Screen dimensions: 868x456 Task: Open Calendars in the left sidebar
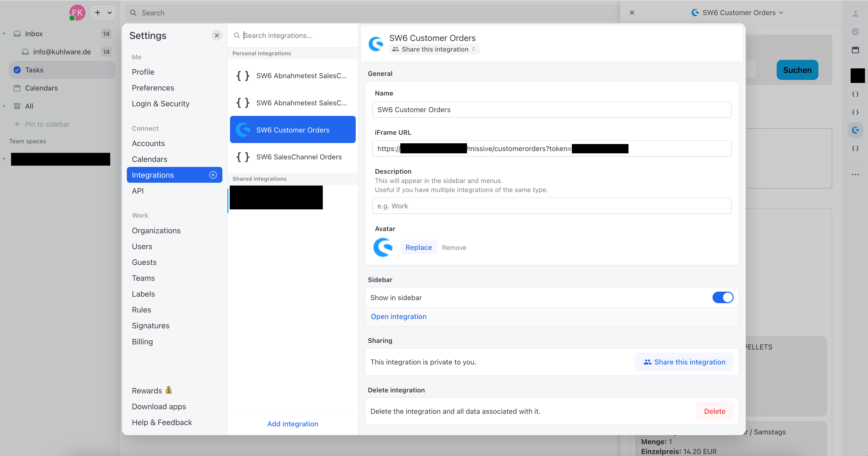(x=62, y=88)
